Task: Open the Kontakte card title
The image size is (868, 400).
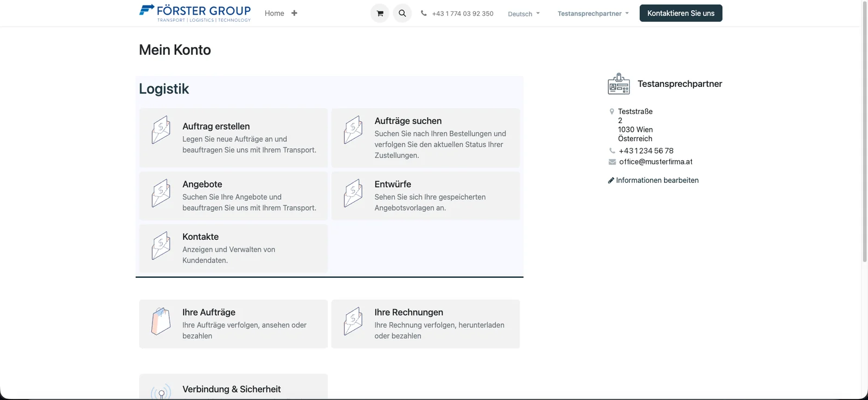Action: 201,237
